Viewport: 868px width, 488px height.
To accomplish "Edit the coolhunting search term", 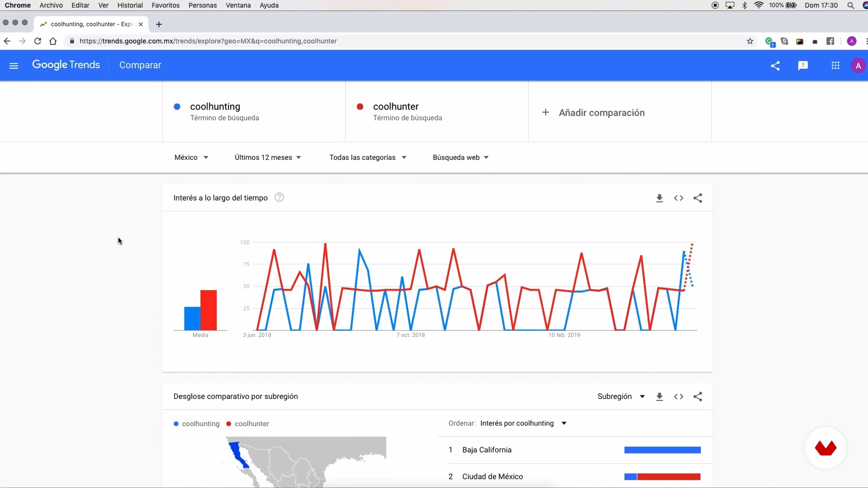I will (254, 112).
